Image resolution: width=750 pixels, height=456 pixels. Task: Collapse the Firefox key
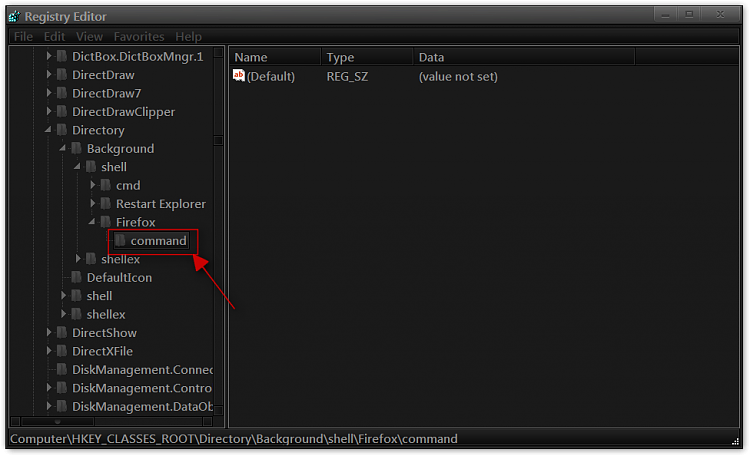(92, 222)
